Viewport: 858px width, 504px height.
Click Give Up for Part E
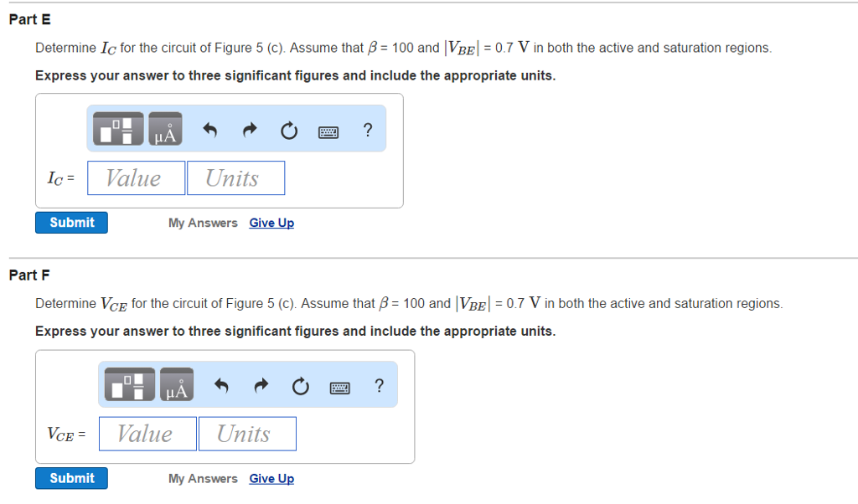click(271, 222)
